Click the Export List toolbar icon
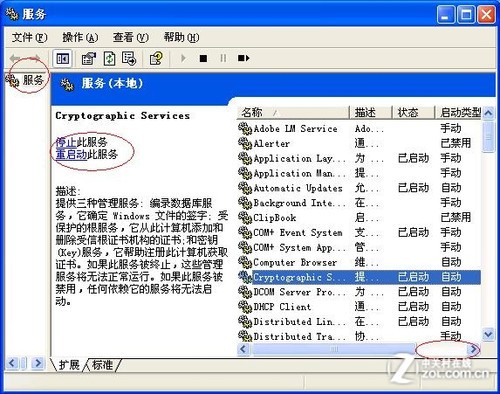 pyautogui.click(x=129, y=59)
